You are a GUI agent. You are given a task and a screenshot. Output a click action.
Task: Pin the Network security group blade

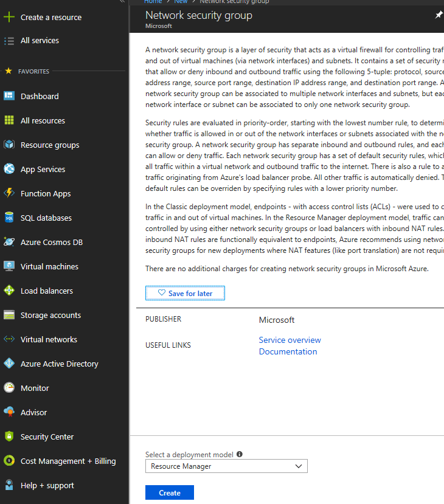[x=439, y=15]
